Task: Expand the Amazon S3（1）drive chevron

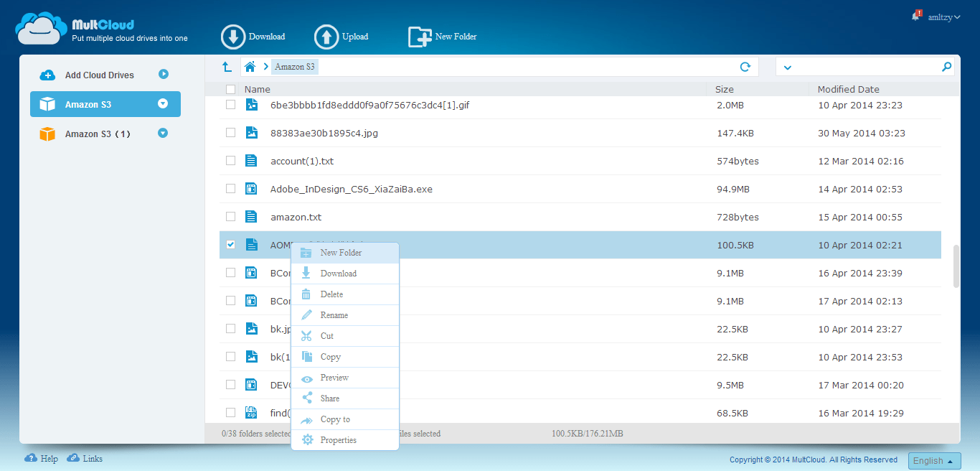Action: 164,133
